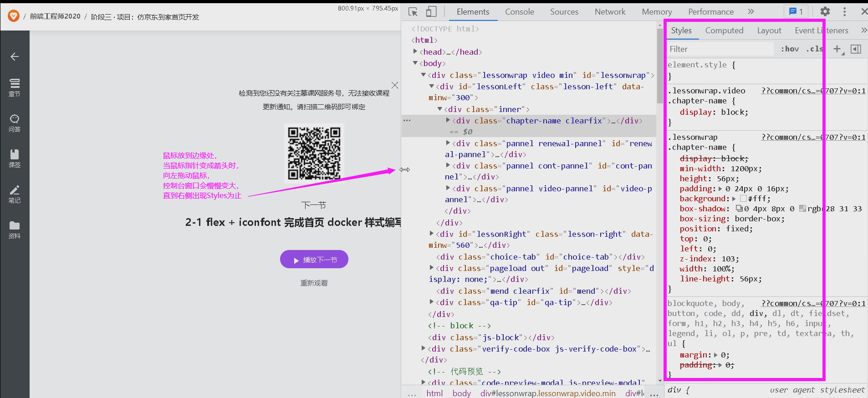This screenshot has height=398, width=868.
Task: Switch to the Elements tab
Action: point(473,12)
